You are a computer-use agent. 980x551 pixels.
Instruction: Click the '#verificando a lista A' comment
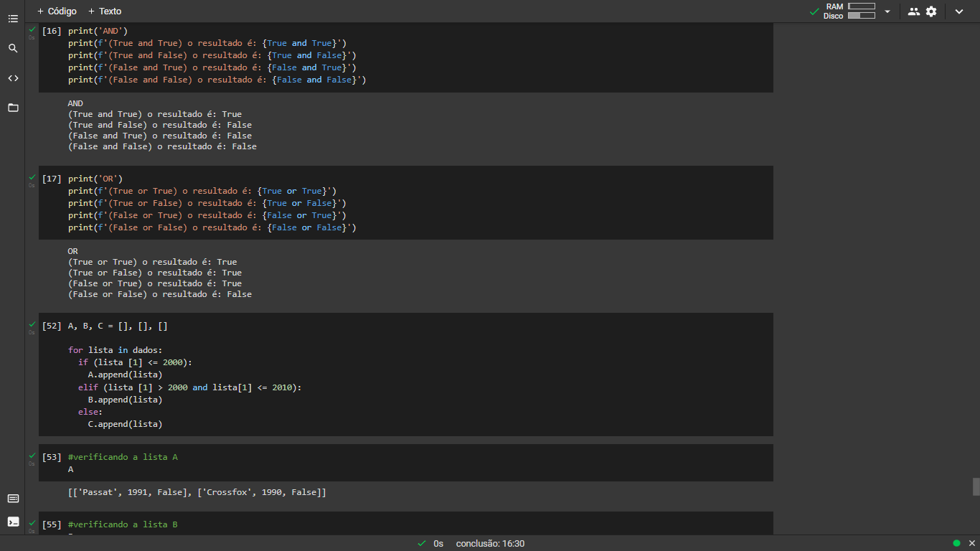click(123, 457)
